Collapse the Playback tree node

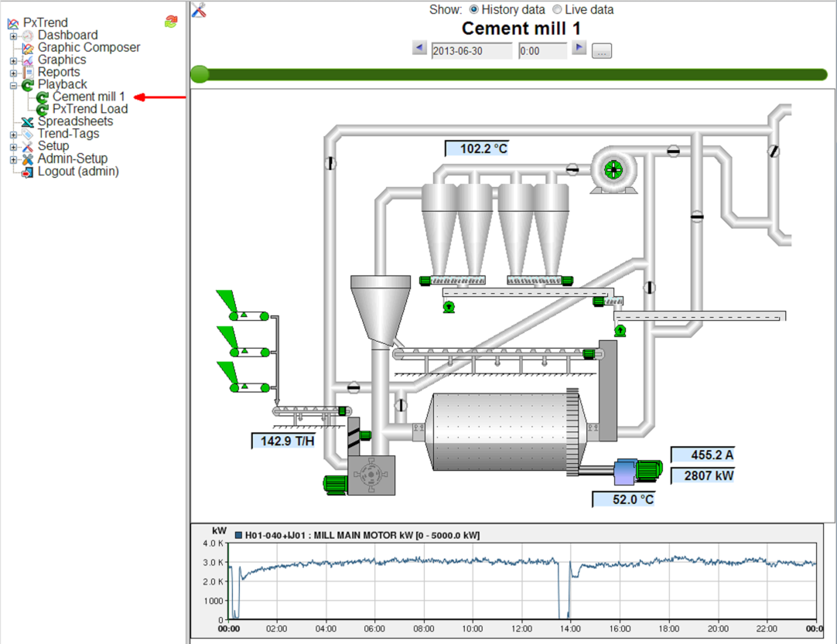(x=13, y=85)
